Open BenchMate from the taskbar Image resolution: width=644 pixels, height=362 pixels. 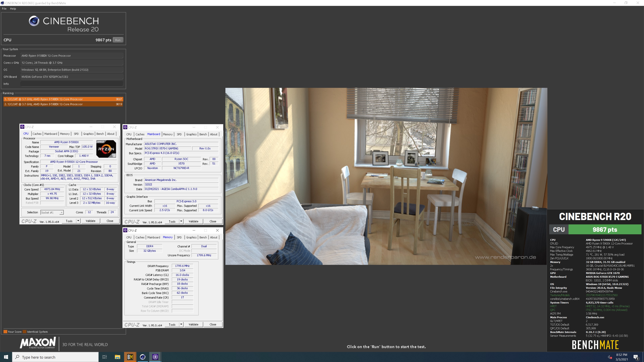130,357
